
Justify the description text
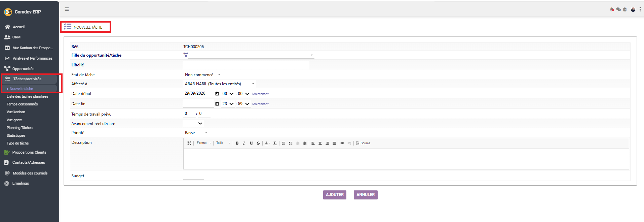tap(334, 143)
